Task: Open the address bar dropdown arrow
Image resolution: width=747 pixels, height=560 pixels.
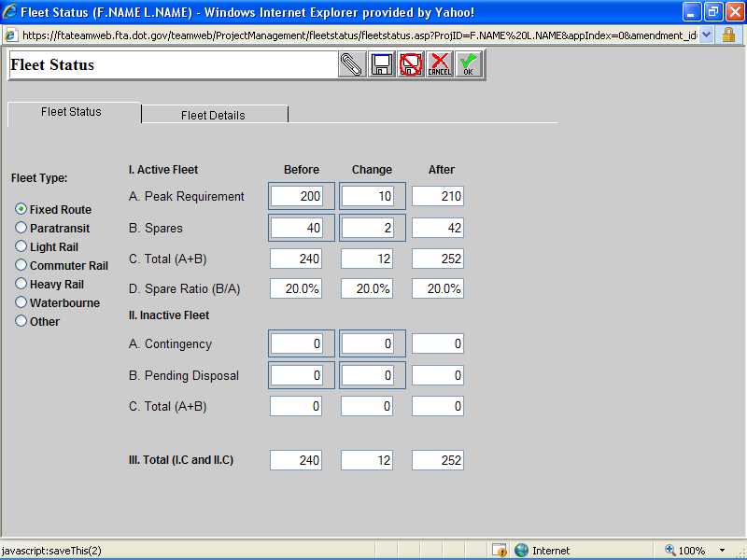Action: tap(706, 34)
